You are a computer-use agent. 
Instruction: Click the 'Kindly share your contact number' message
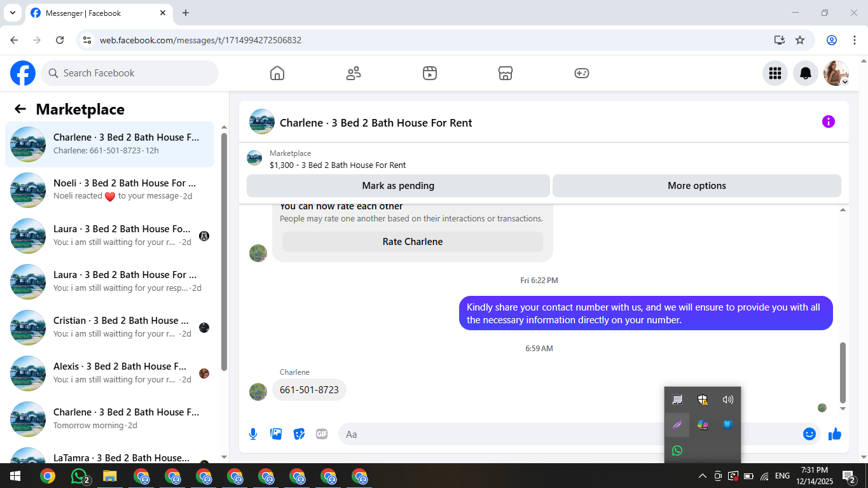tap(646, 313)
